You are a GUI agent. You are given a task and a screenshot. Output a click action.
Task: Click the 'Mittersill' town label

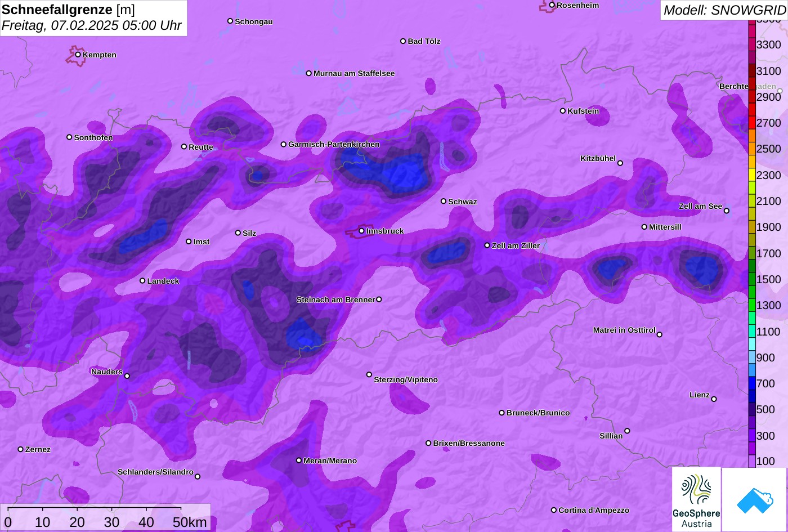pyautogui.click(x=665, y=227)
